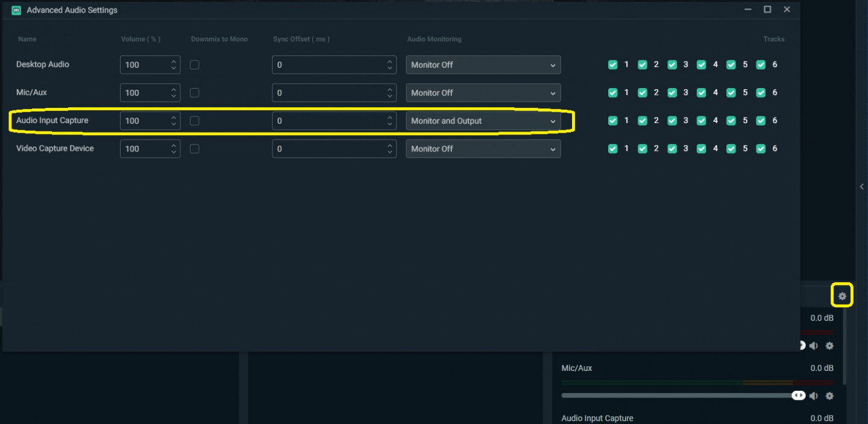Open settings gear of source above Mic/Aux
This screenshot has height=424, width=868.
tap(829, 346)
